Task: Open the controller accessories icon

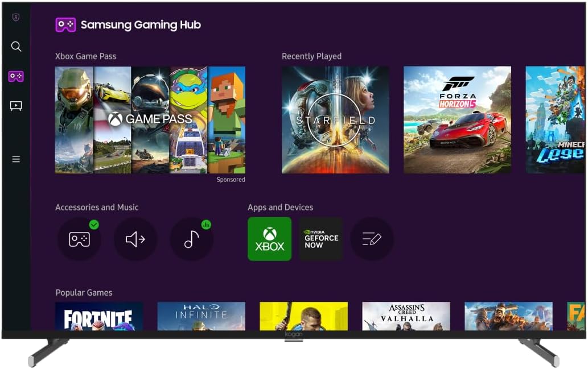Action: tap(79, 239)
